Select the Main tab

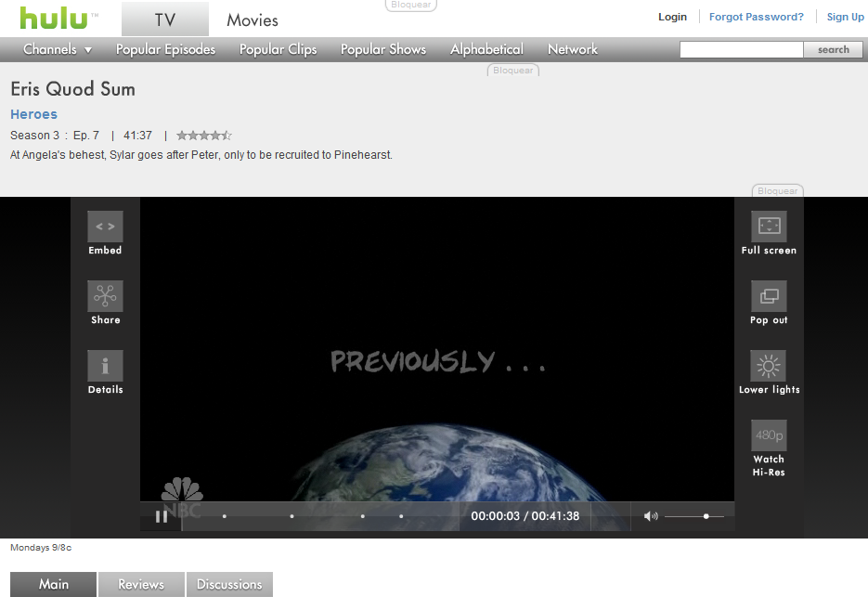[x=53, y=584]
